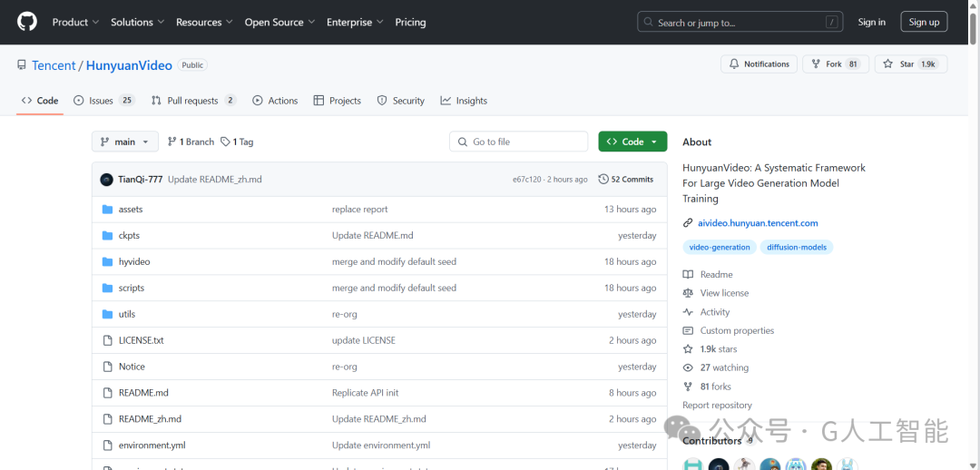This screenshot has height=470, width=980.
Task: Open aivideo.hunyuan.tencent.com link
Action: click(x=758, y=223)
